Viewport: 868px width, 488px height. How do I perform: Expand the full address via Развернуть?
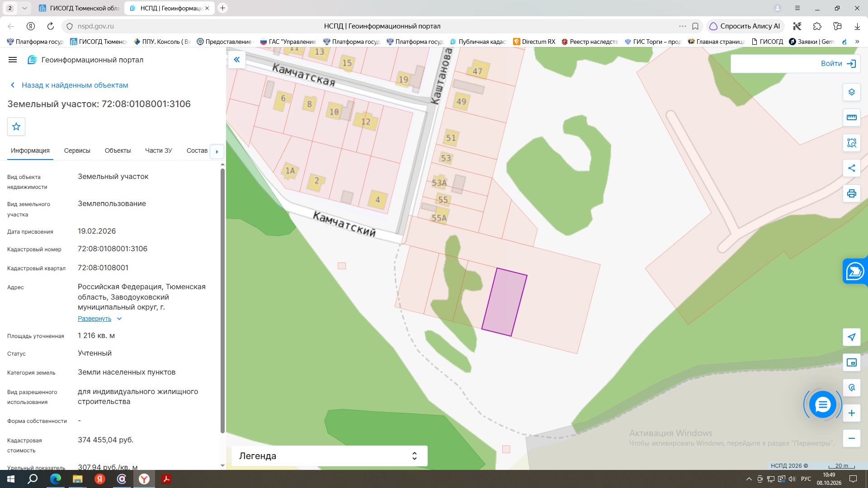pos(99,319)
